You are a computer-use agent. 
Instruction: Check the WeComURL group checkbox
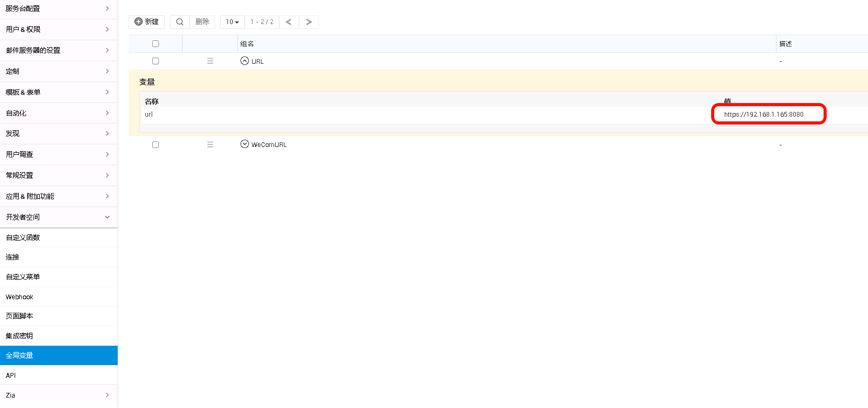pyautogui.click(x=155, y=145)
